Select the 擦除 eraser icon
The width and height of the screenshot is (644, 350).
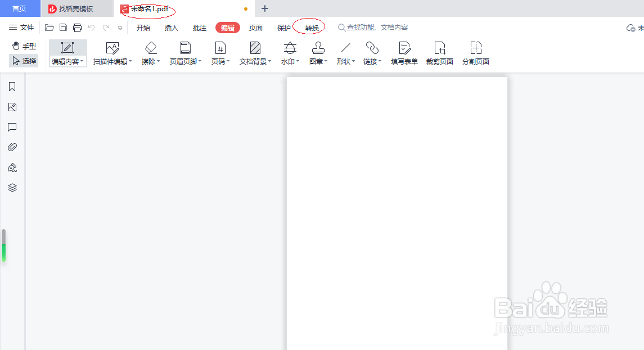point(151,48)
